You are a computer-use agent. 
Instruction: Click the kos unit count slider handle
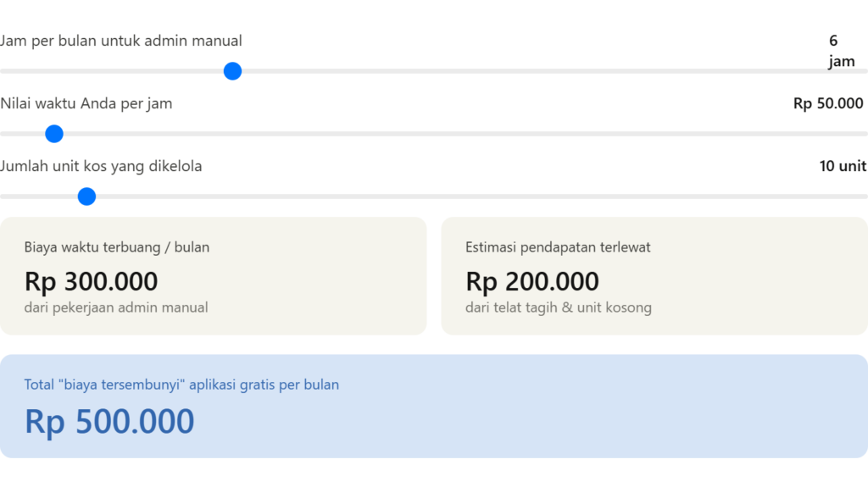(86, 197)
